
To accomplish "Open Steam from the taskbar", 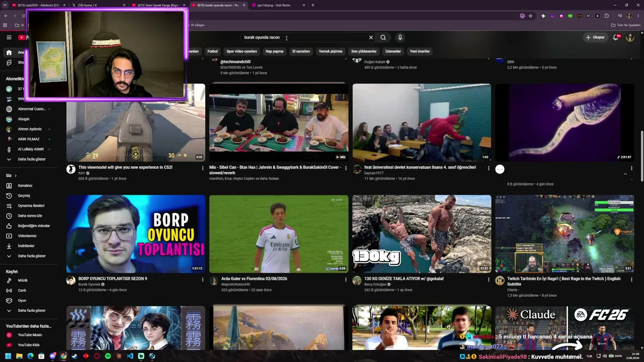I will [74, 356].
